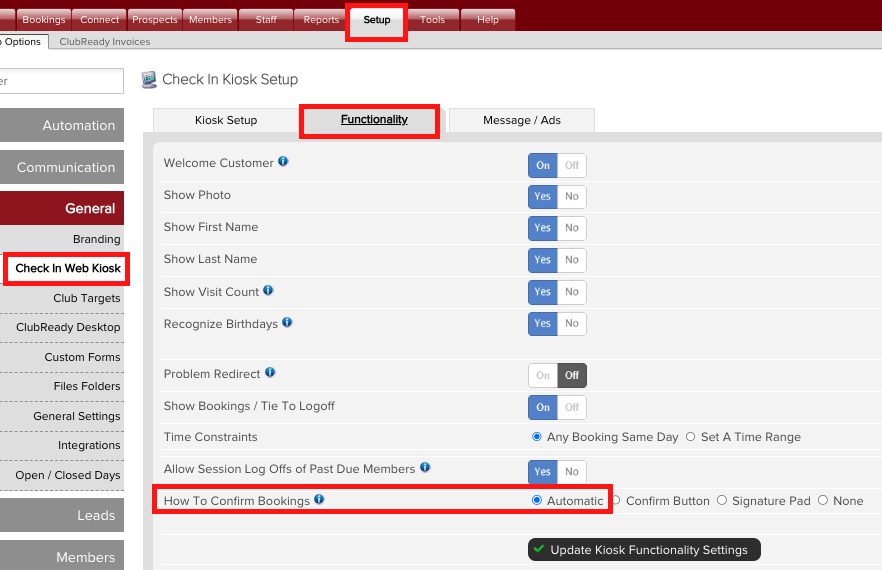Choose the Confirm Button radio option

click(x=616, y=501)
